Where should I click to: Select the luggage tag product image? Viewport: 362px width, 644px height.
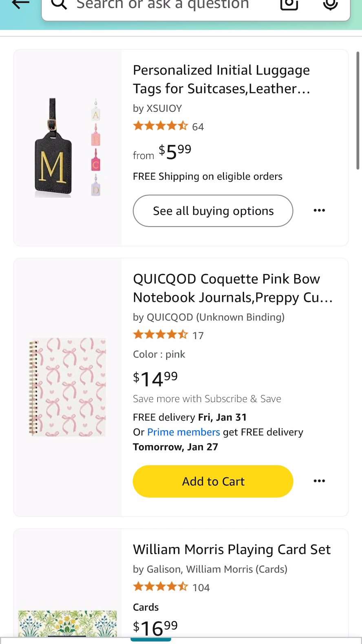(68, 147)
